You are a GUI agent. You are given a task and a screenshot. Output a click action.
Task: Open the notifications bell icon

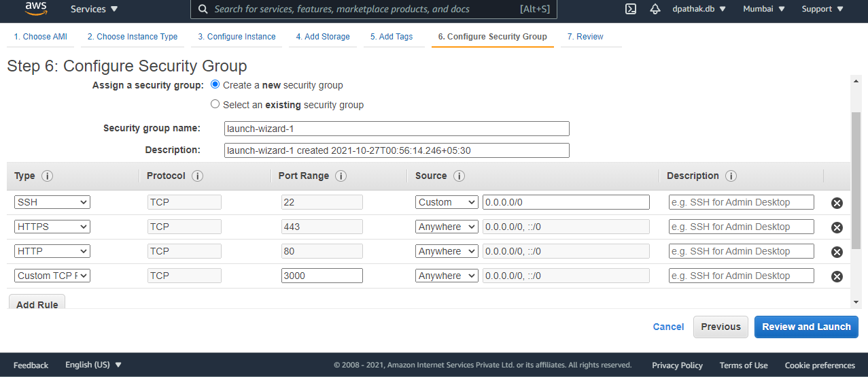coord(655,9)
